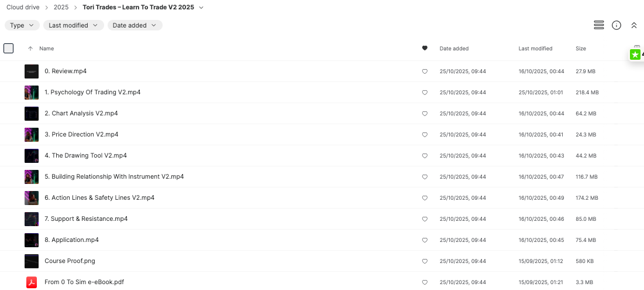The image size is (644, 290).
Task: Toggle favourite heart for Course Proof.png
Action: click(x=425, y=261)
